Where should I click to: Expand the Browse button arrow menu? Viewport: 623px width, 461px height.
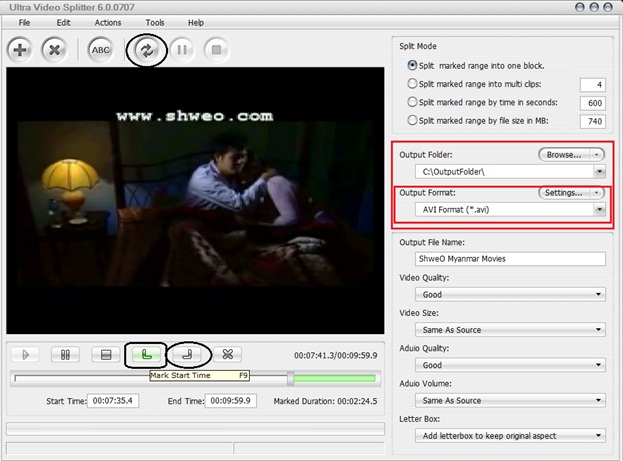tap(596, 155)
